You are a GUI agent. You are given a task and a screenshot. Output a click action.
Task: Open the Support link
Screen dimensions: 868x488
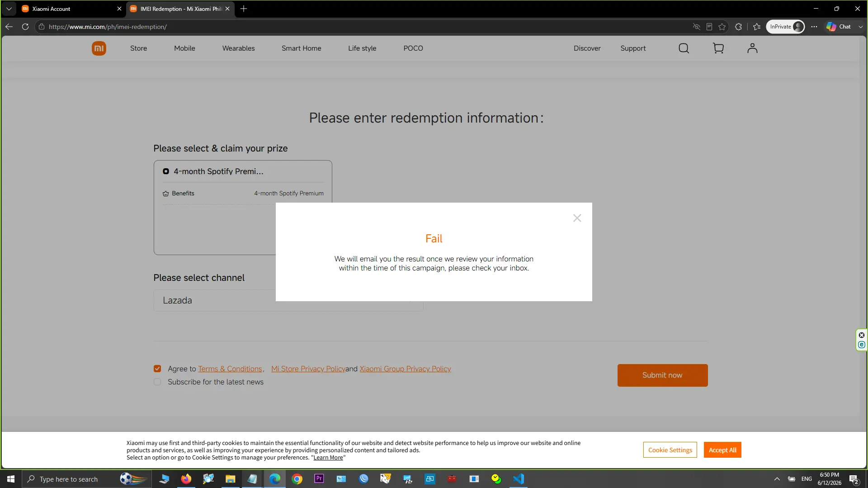pyautogui.click(x=633, y=48)
